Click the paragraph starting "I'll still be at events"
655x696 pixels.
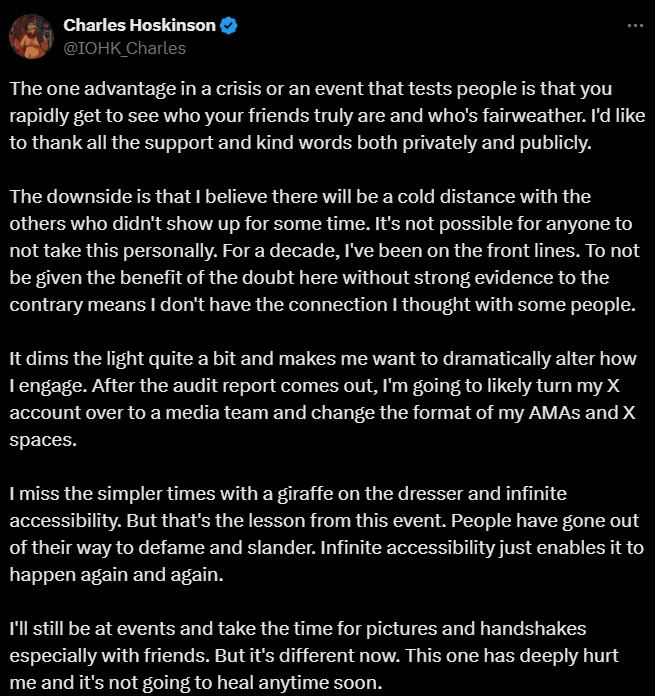(320, 655)
